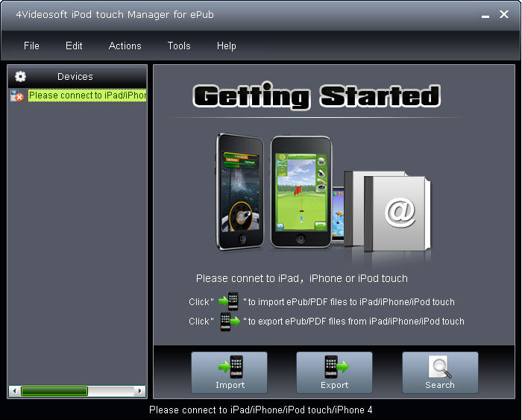
Task: Click the left arrow of the Devices scrollbar
Action: (x=14, y=391)
